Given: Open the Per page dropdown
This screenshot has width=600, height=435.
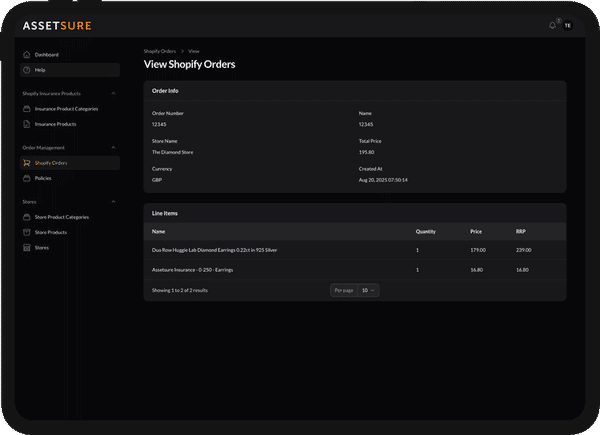Looking at the screenshot, I should pos(368,290).
